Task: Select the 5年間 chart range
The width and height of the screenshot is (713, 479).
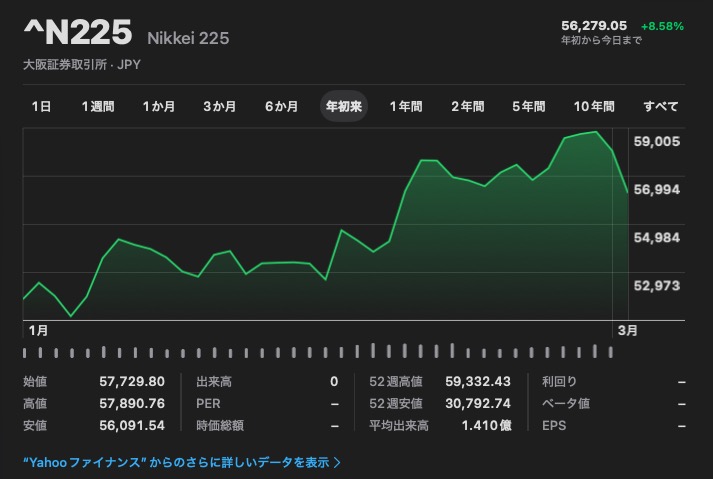Action: (529, 106)
